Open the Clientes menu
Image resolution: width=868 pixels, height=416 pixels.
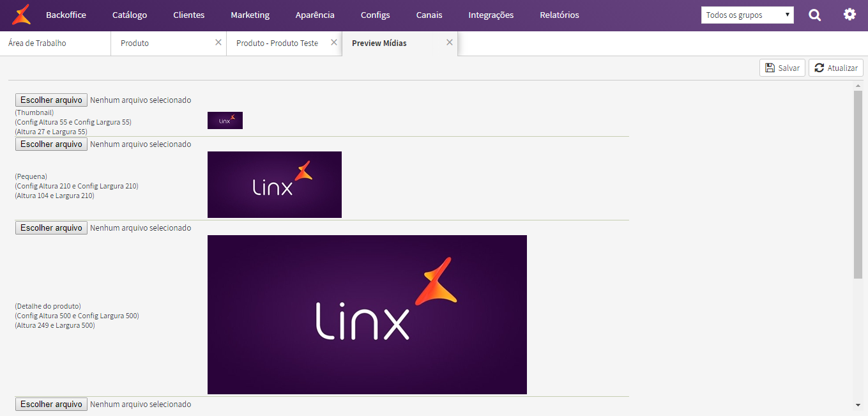pyautogui.click(x=189, y=15)
